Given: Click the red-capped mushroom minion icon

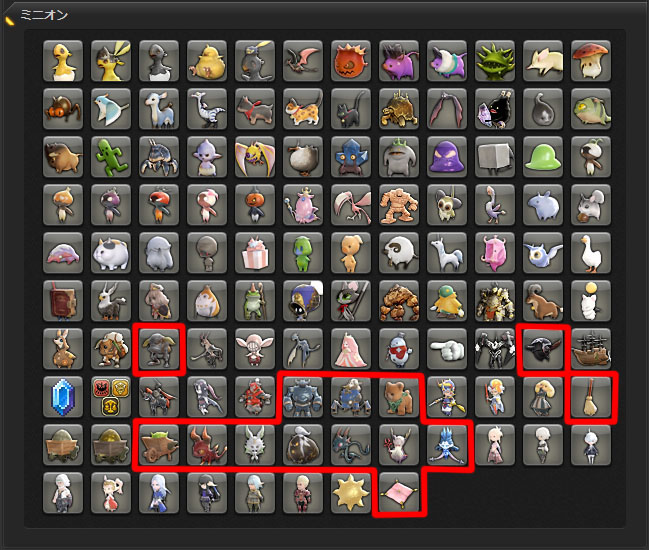Looking at the screenshot, I should (x=591, y=61).
